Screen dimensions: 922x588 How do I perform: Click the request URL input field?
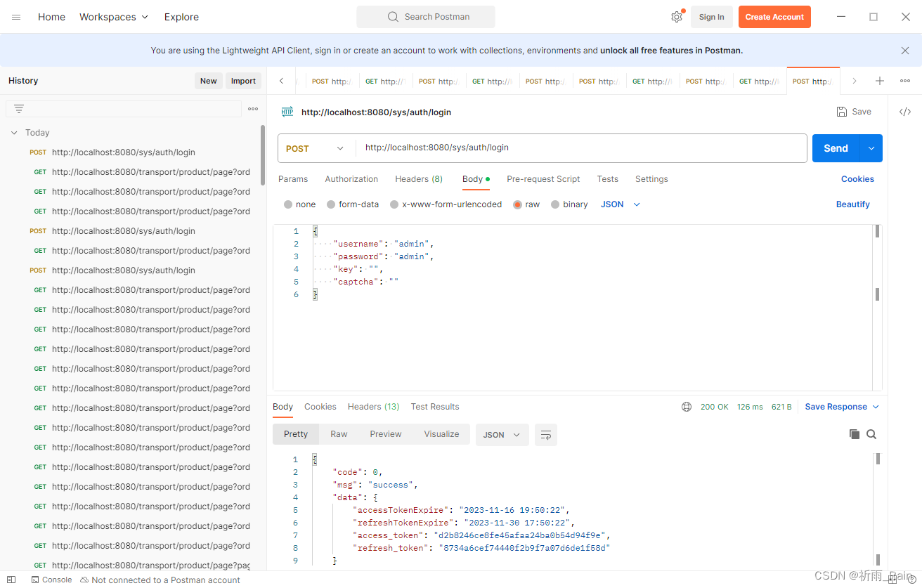click(x=581, y=148)
